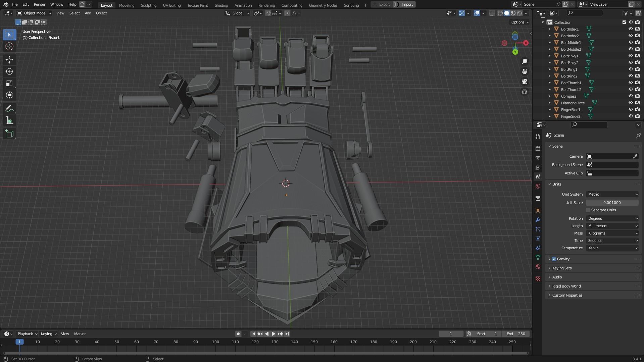This screenshot has width=644, height=362.
Task: Expand the Rigid Body World panel
Action: 566,286
